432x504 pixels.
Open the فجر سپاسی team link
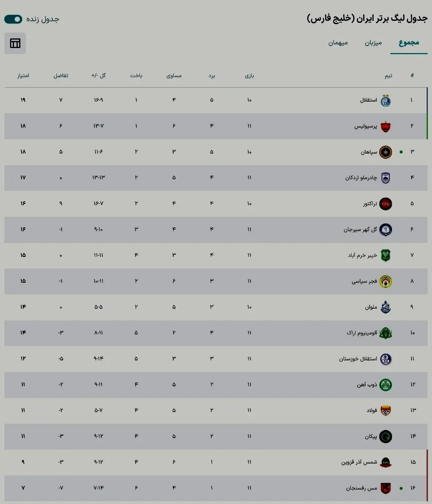(364, 281)
